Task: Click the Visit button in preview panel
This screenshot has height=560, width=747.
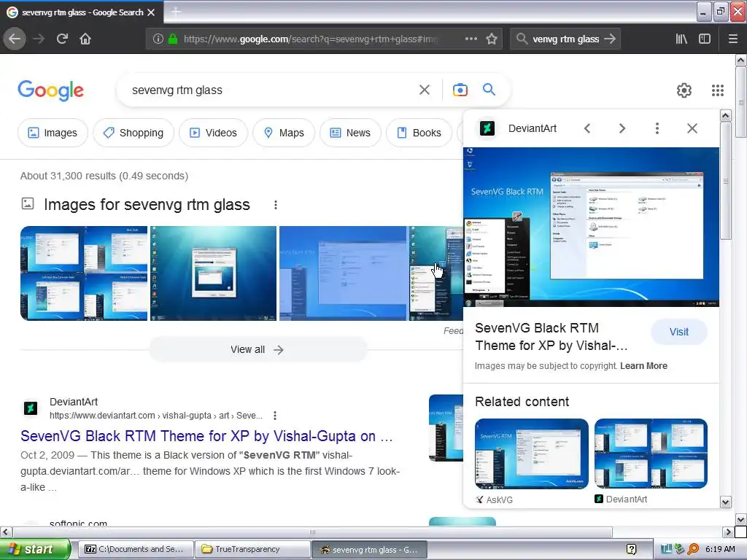Action: pos(679,332)
